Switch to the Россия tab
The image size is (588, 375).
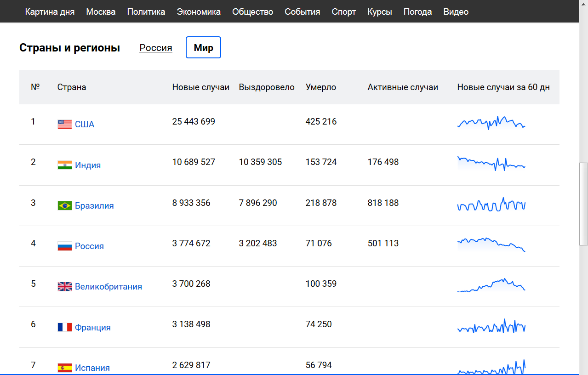click(156, 48)
